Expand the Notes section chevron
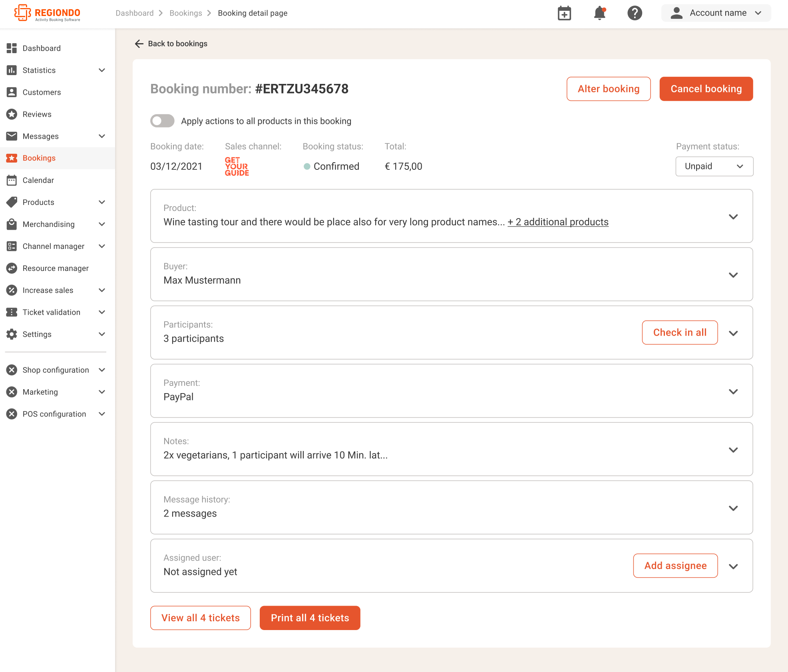The image size is (788, 672). click(733, 450)
